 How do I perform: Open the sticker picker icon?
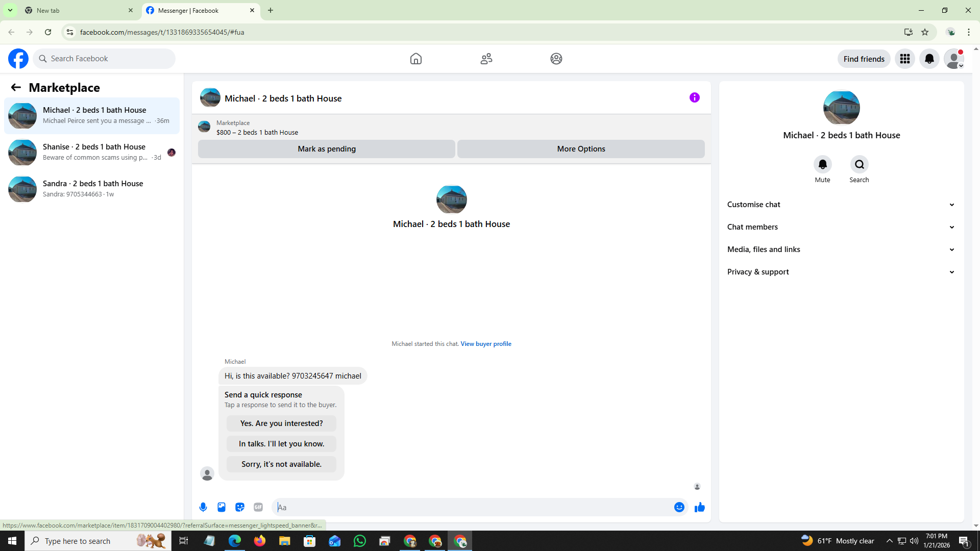tap(240, 507)
